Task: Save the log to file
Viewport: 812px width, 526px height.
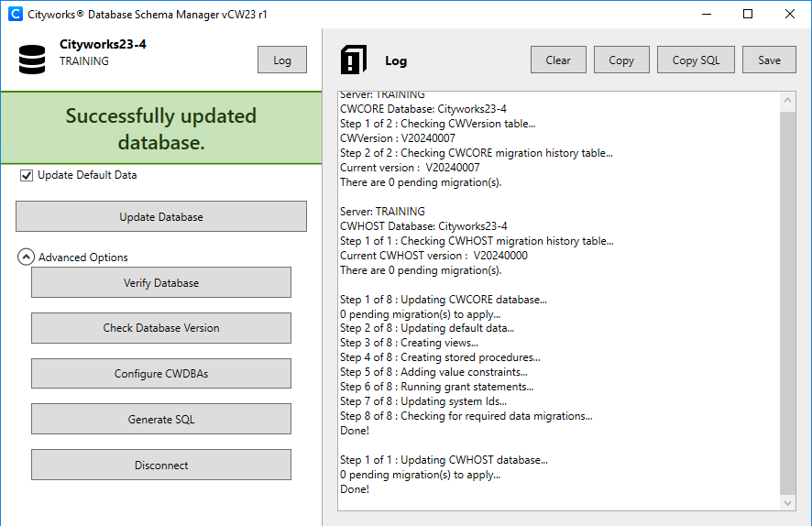Action: [769, 60]
